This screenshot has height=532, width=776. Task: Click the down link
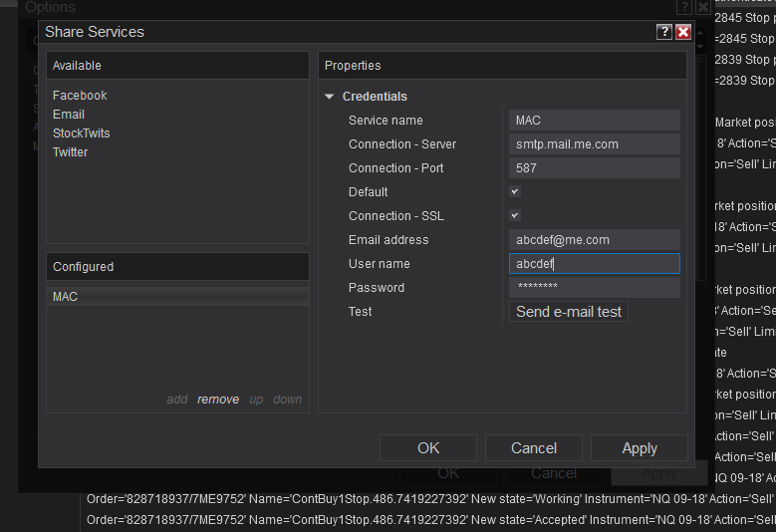(288, 399)
